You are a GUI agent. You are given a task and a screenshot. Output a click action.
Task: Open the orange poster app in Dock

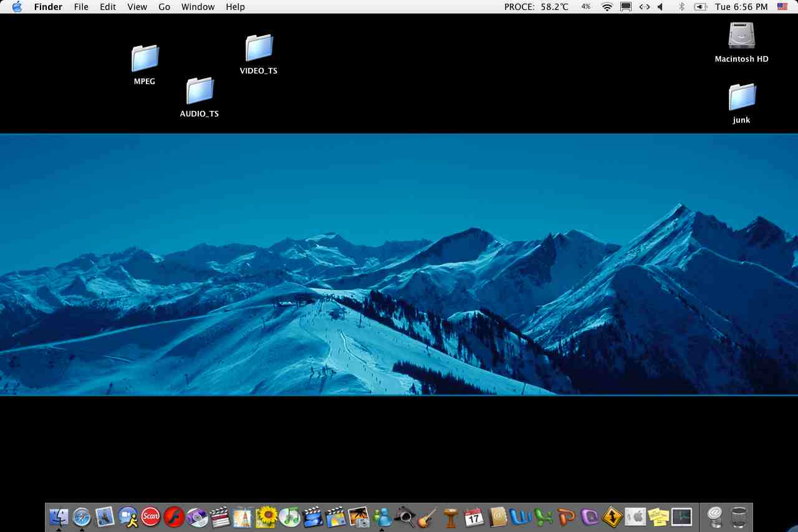click(243, 516)
